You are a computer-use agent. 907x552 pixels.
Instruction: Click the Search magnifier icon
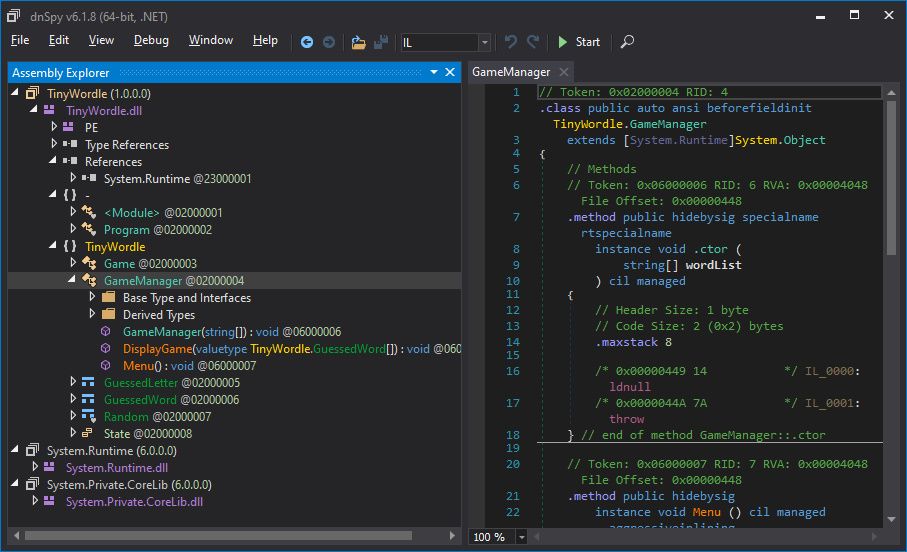(627, 42)
